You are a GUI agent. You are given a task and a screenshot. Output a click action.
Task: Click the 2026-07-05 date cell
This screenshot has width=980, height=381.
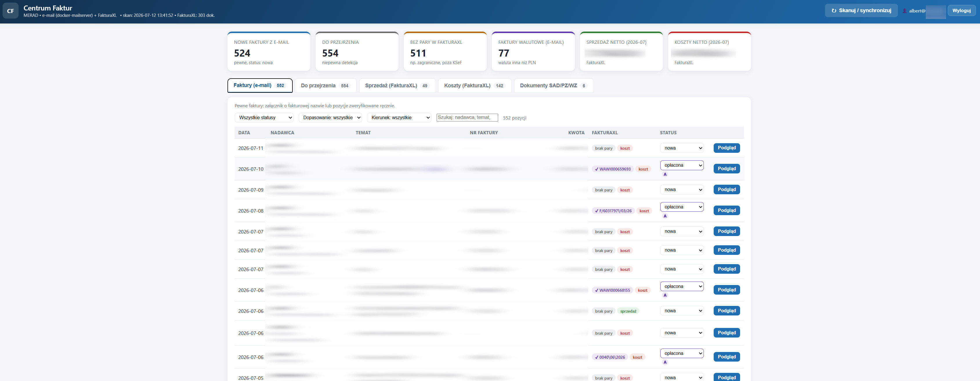coord(251,378)
